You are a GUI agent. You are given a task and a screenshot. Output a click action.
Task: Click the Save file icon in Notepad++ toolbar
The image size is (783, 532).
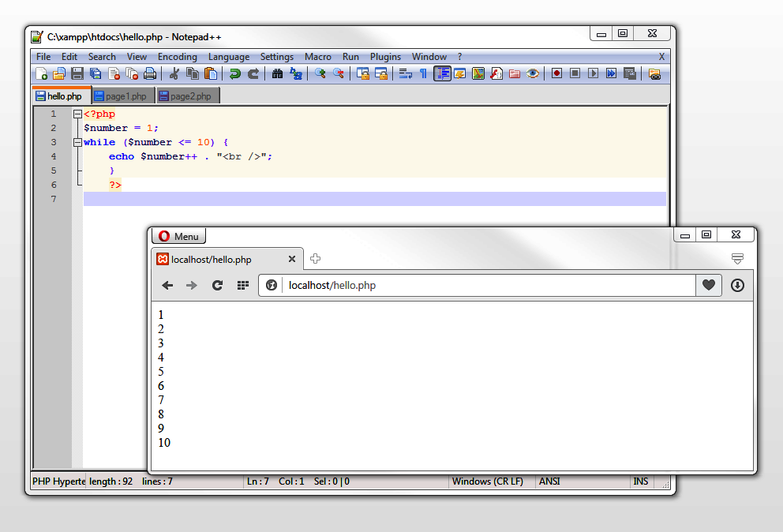click(77, 73)
